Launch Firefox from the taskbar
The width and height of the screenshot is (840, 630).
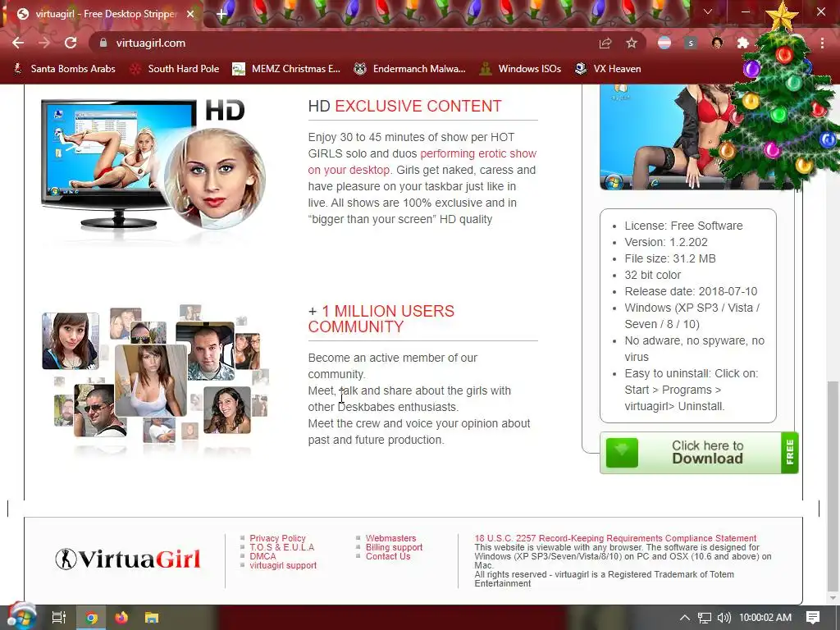(121, 618)
